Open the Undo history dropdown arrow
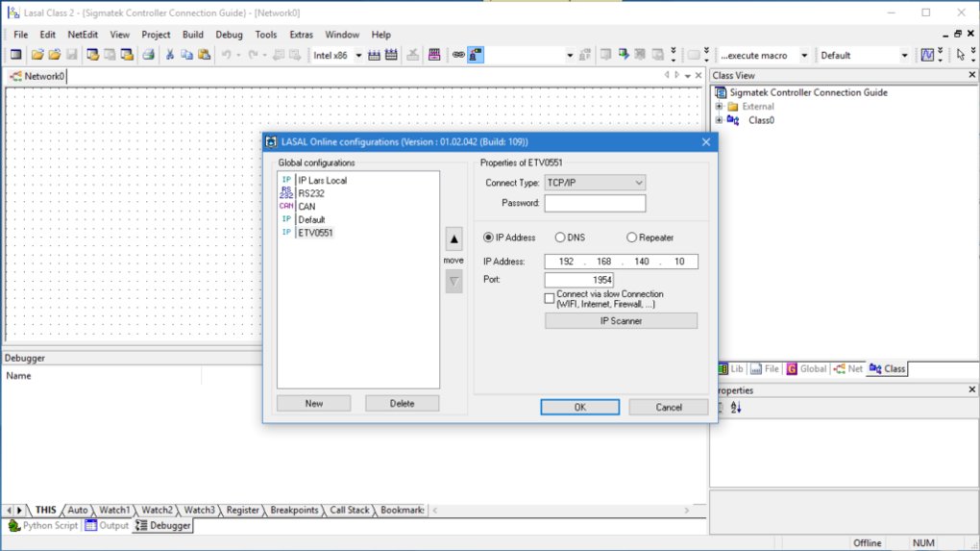This screenshot has height=551, width=980. pos(238,55)
